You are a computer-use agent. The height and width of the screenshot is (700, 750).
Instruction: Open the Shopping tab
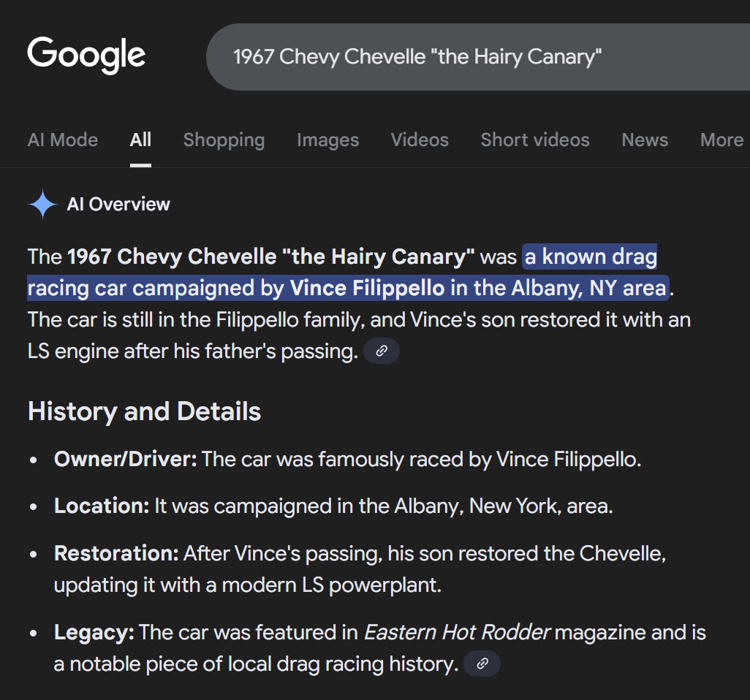click(224, 140)
